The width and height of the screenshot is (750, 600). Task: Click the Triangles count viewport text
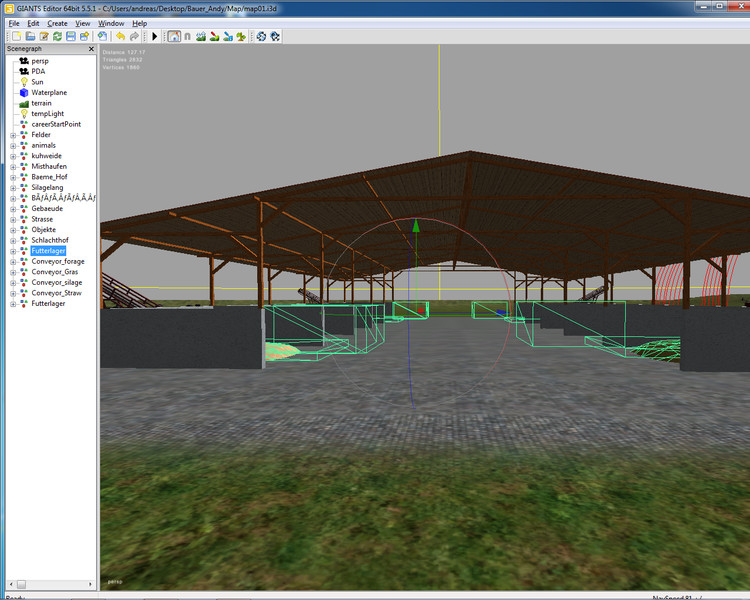click(122, 60)
